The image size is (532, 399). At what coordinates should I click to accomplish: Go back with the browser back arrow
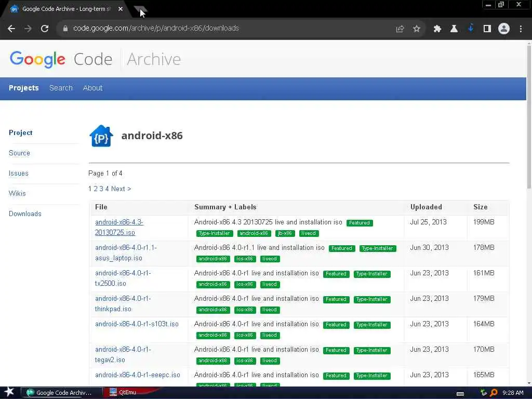click(11, 29)
